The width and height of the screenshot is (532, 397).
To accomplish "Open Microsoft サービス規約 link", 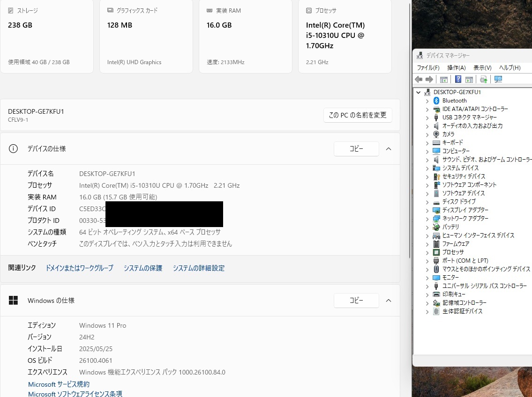I will 59,384.
